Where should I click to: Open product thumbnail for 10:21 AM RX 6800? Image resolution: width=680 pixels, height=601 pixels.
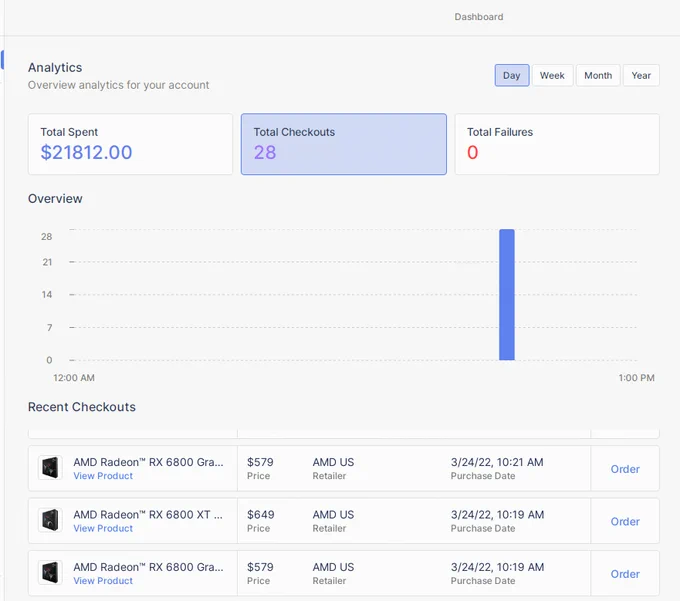tap(50, 467)
